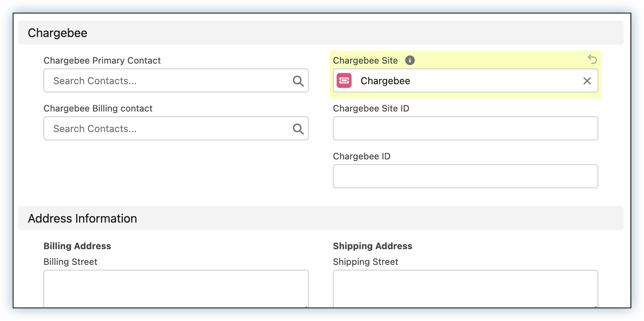This screenshot has height=321, width=644.
Task: Click into the Chargebee Site ID field
Action: pos(465,128)
